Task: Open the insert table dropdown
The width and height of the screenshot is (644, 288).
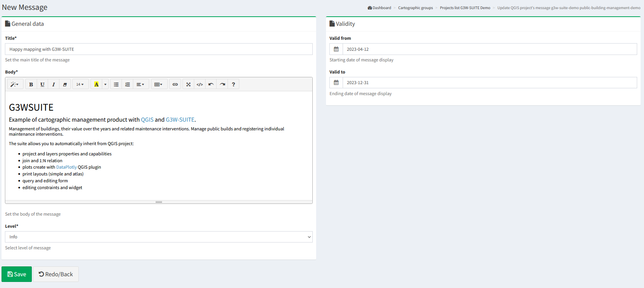Action: [x=159, y=85]
